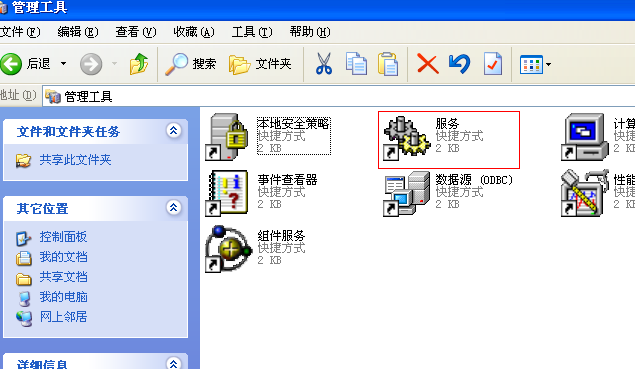Screen dimensions: 635x369
Task: Click the 共享此文件夹 link
Action: tap(75, 160)
